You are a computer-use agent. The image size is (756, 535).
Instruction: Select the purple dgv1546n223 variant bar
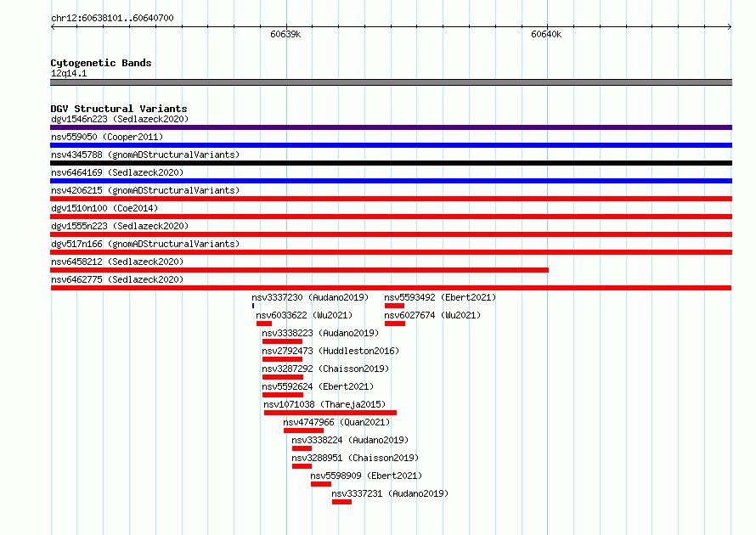click(x=391, y=127)
